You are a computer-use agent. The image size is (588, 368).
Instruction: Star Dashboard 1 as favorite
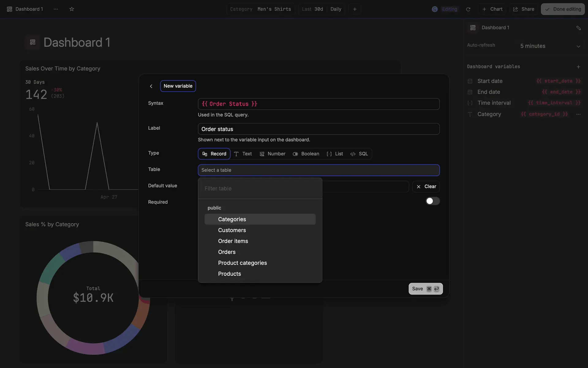pyautogui.click(x=72, y=9)
